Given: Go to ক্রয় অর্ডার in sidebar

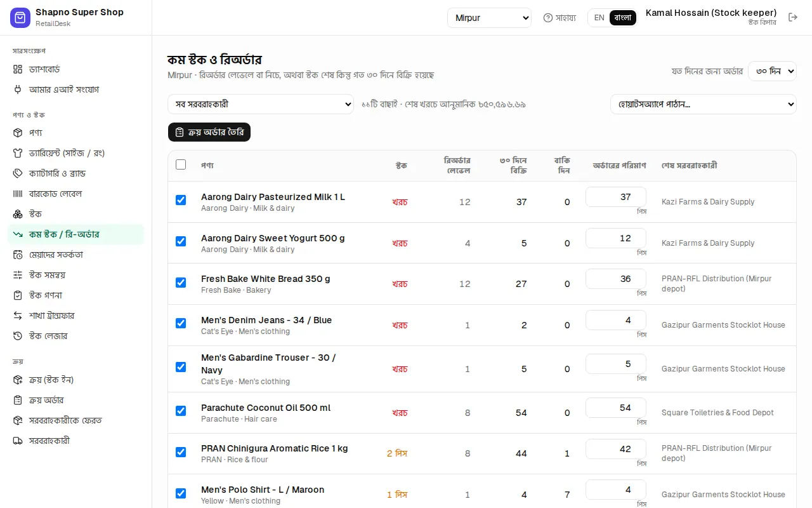Looking at the screenshot, I should [x=76, y=400].
